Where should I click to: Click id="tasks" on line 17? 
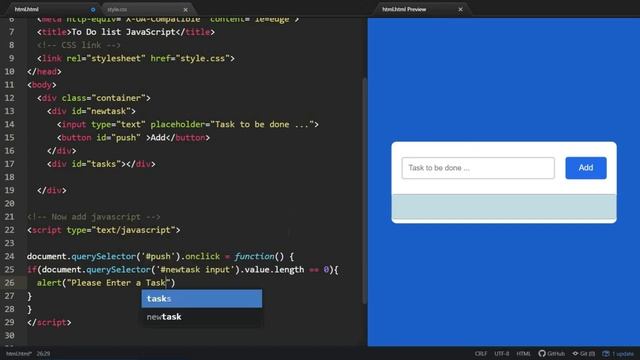(96, 164)
